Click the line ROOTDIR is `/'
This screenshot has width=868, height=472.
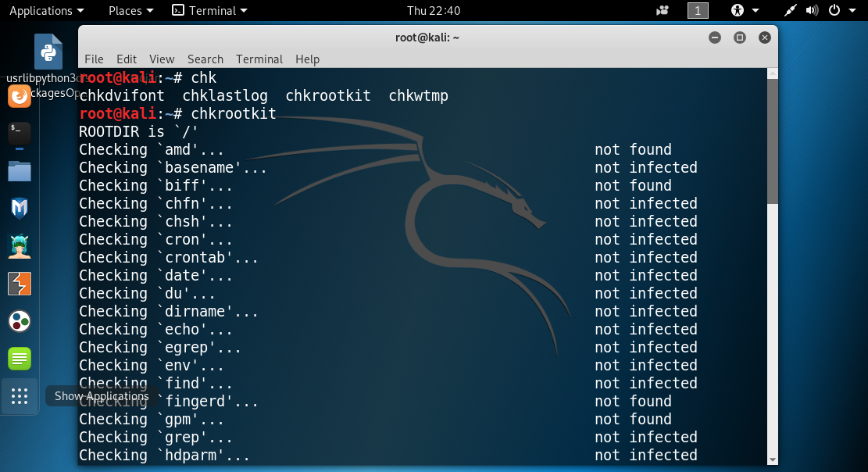tap(138, 132)
